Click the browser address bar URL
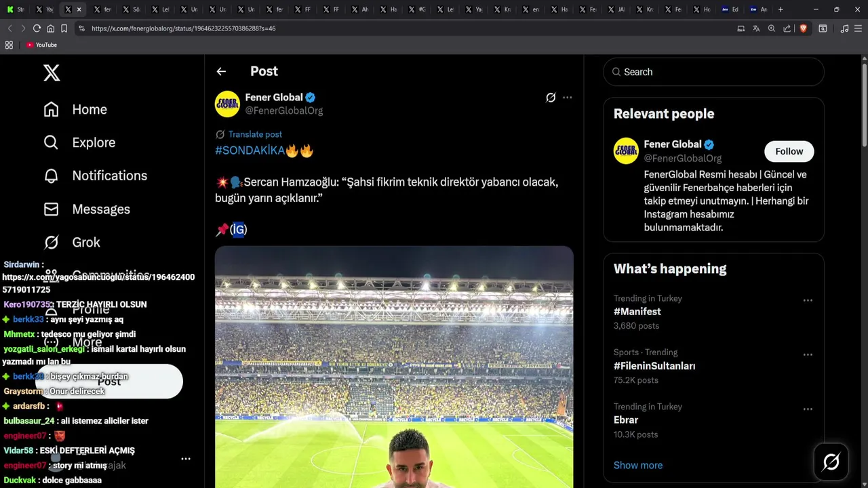 pyautogui.click(x=183, y=28)
